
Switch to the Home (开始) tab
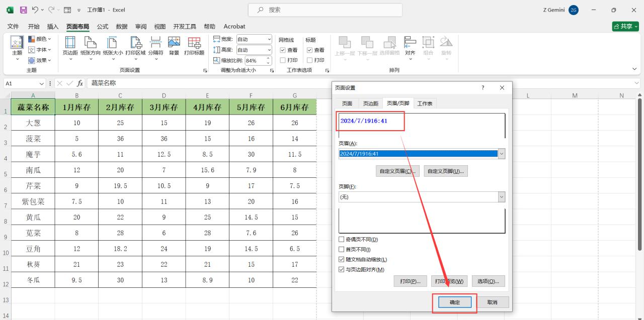pos(34,26)
